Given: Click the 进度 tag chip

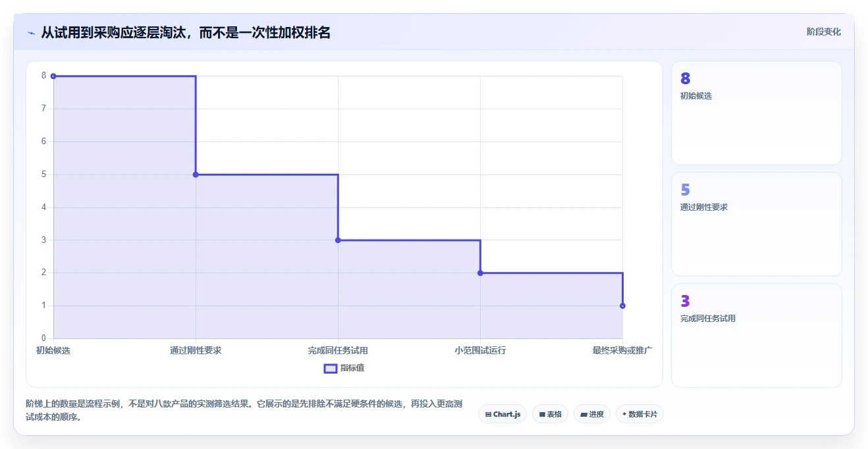Looking at the screenshot, I should (x=592, y=414).
